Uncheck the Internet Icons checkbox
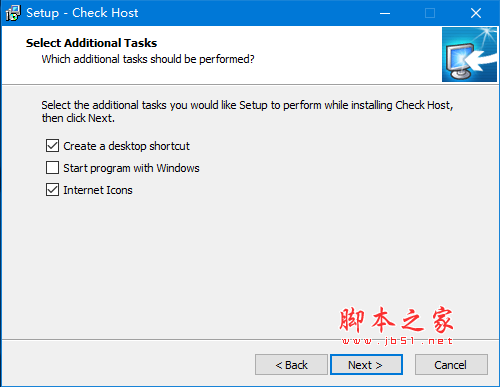 pyautogui.click(x=52, y=190)
